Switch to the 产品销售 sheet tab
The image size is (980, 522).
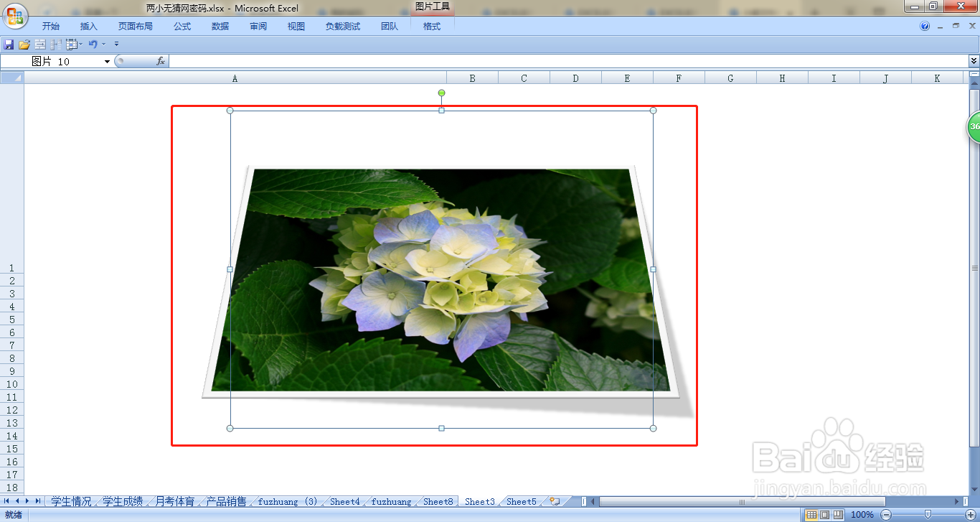coord(226,502)
